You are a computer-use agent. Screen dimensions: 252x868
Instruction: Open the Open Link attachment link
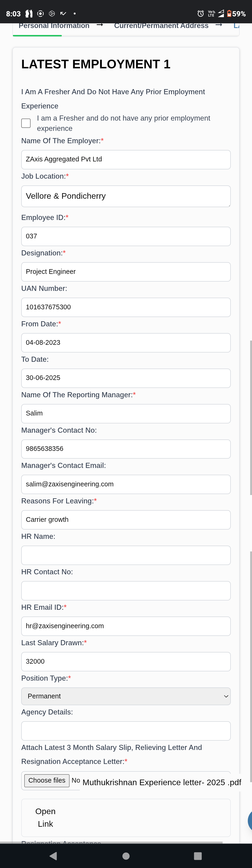coord(45,817)
